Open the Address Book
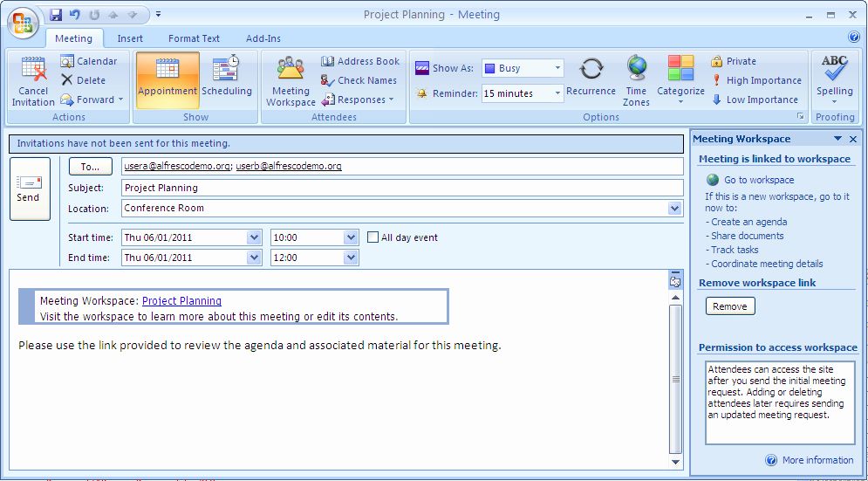This screenshot has height=481, width=868. [x=360, y=61]
